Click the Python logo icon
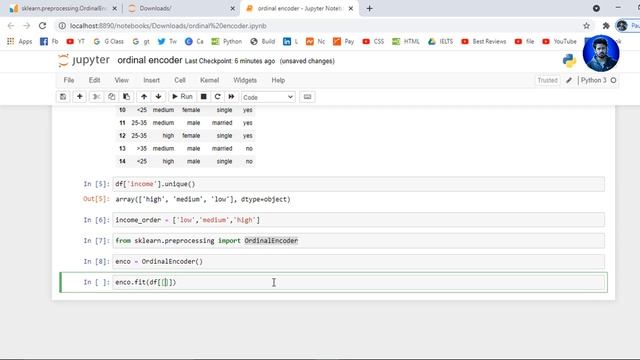The height and width of the screenshot is (360, 640). (x=569, y=60)
